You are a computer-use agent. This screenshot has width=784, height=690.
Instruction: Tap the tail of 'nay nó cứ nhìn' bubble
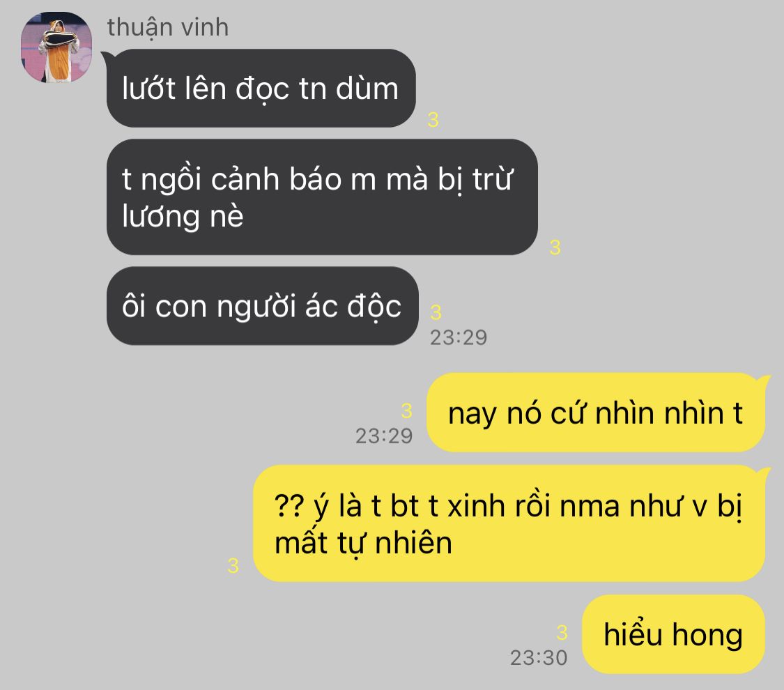pyautogui.click(x=764, y=381)
